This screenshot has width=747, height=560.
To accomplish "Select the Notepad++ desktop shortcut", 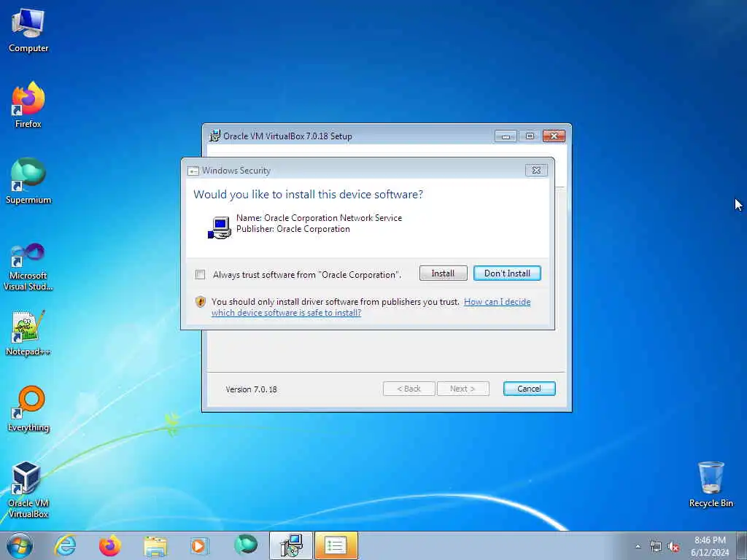I will [x=28, y=333].
